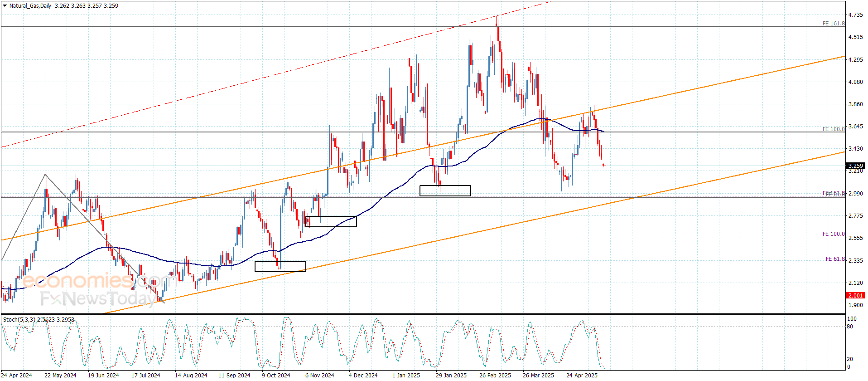Click the 4.735 price axis value

click(x=855, y=15)
